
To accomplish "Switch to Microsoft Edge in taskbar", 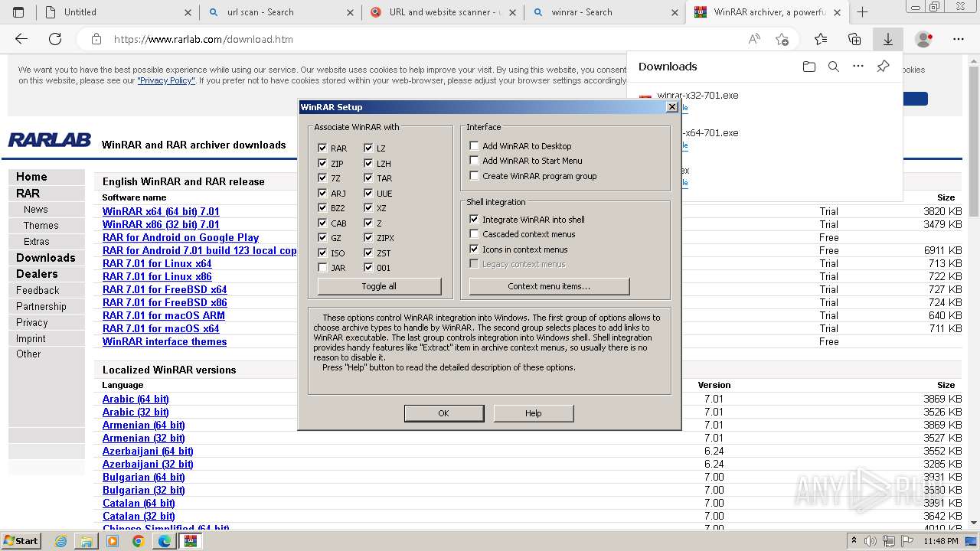I will (164, 541).
